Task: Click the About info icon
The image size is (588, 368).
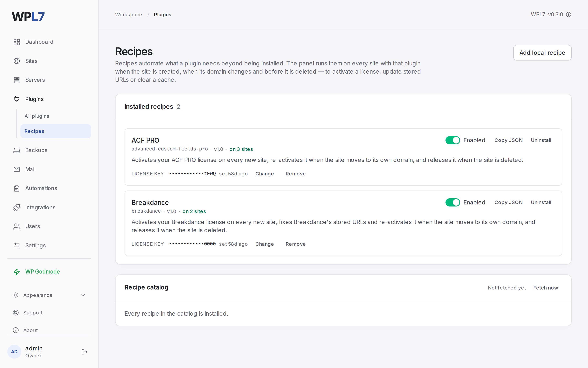Action: pyautogui.click(x=16, y=330)
